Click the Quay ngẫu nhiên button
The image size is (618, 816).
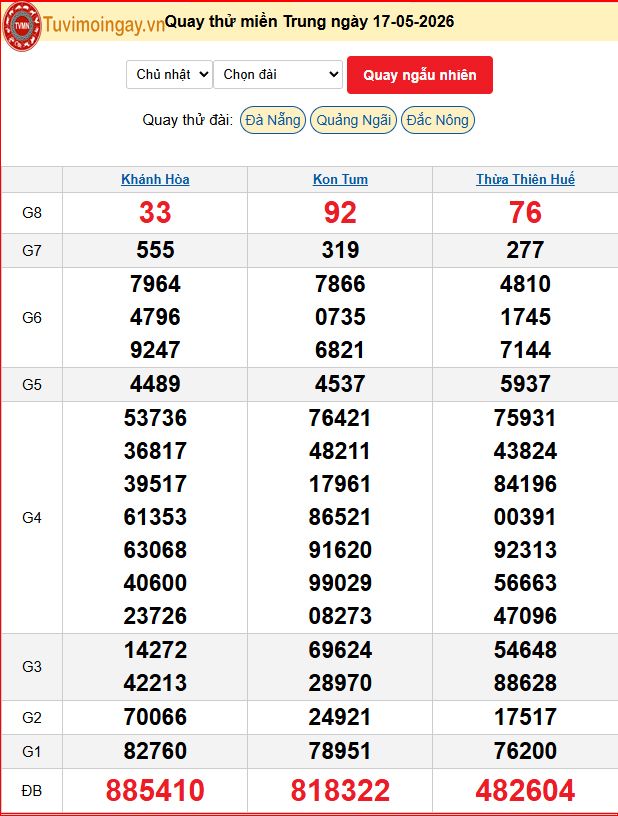click(420, 75)
